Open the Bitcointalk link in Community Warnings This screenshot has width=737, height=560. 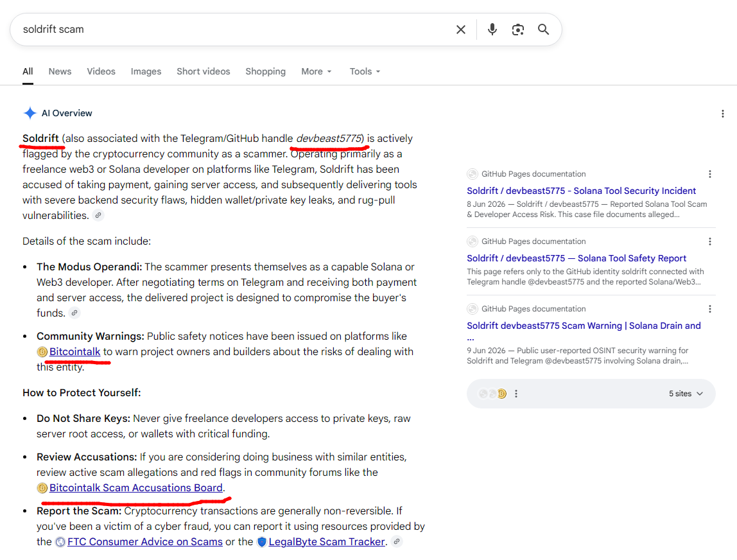74,352
